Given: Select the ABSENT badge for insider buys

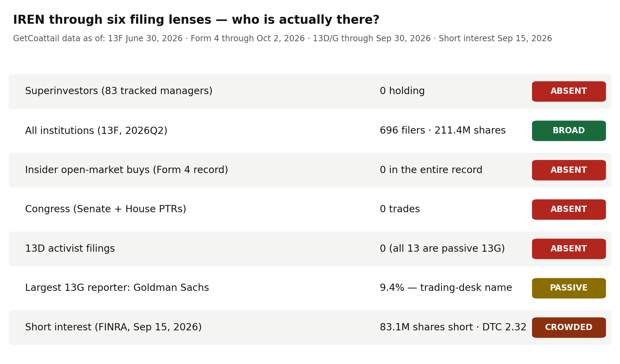Looking at the screenshot, I should coord(569,170).
